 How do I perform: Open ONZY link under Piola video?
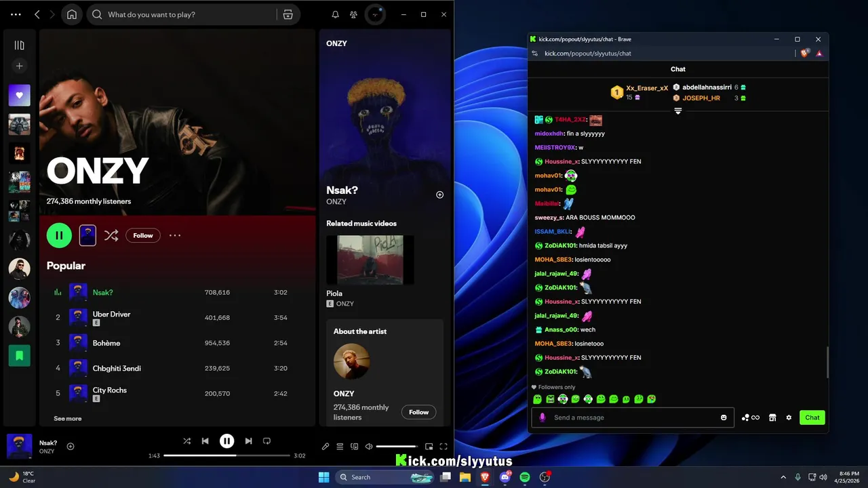[x=344, y=304]
